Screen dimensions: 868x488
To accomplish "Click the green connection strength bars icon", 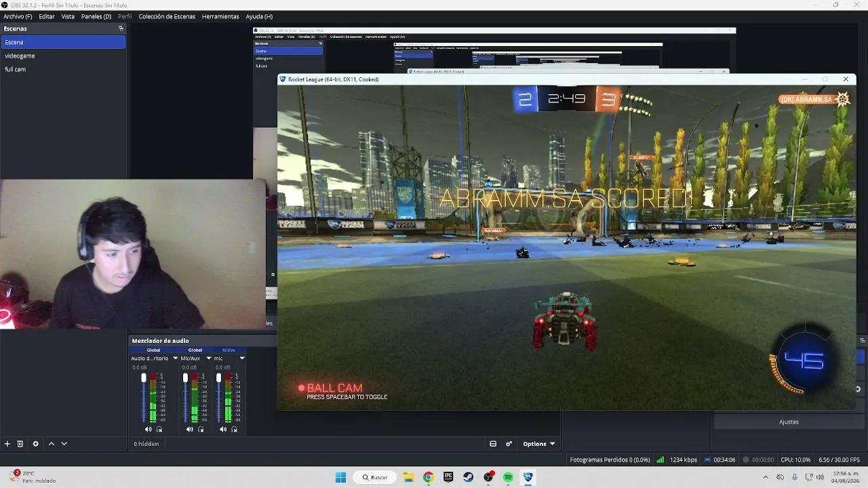I will [660, 460].
